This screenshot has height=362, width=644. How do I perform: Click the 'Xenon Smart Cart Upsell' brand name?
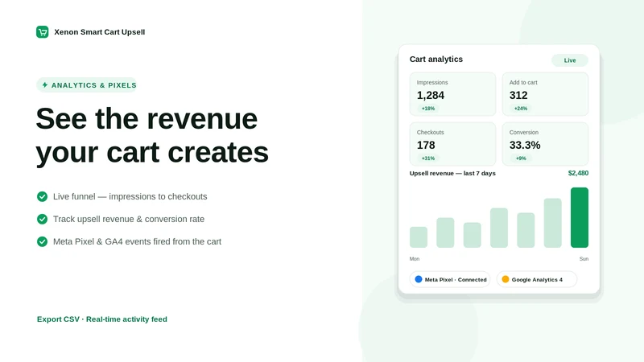pos(99,32)
